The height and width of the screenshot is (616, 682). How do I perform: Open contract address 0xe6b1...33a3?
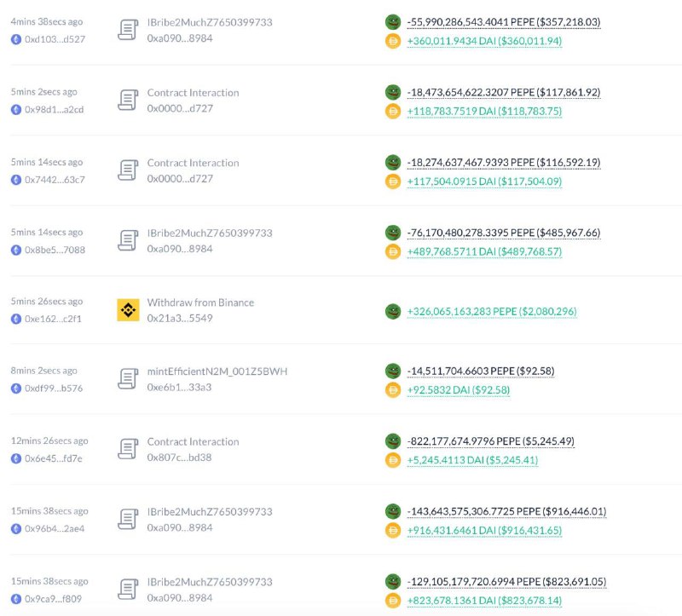pyautogui.click(x=179, y=388)
